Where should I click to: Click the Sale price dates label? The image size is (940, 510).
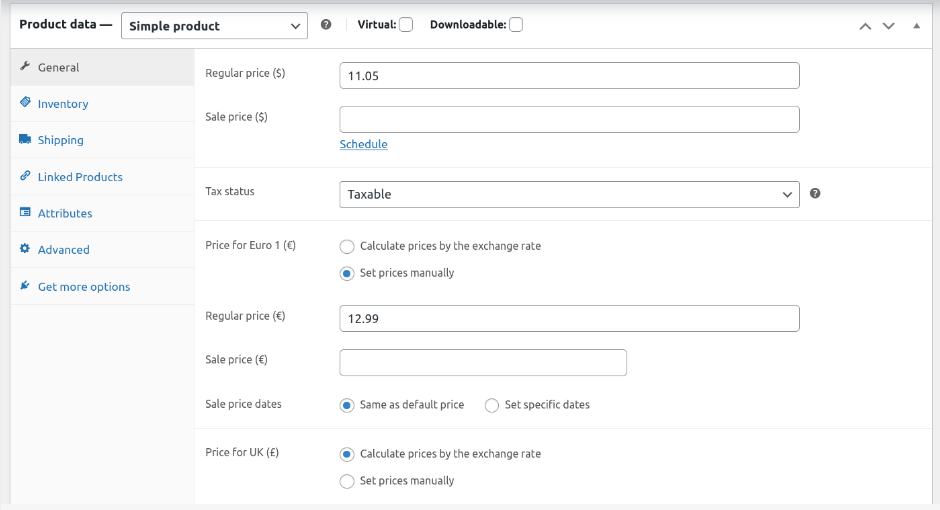[243, 404]
